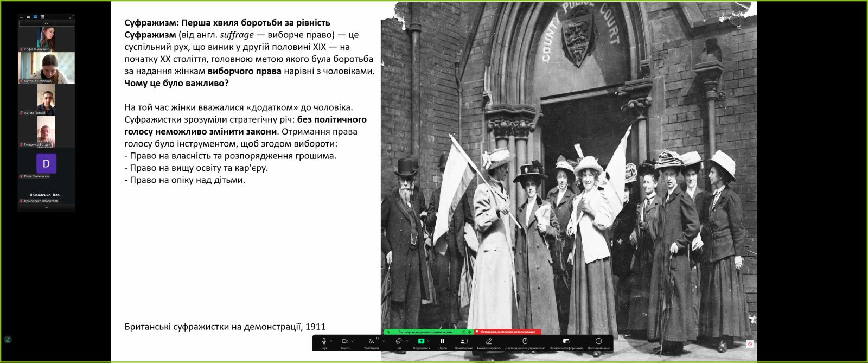Start annotating with Комментировать pencil
Image resolution: width=868 pixels, height=363 pixels.
click(x=489, y=342)
